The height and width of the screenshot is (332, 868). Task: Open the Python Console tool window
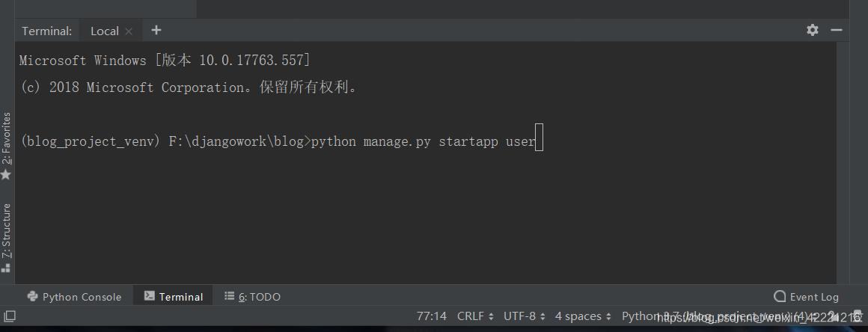click(75, 297)
